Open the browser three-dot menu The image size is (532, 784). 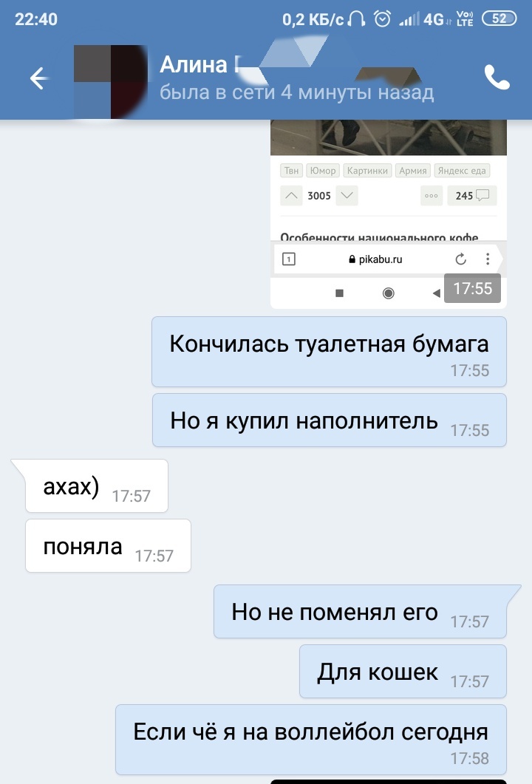click(x=488, y=259)
